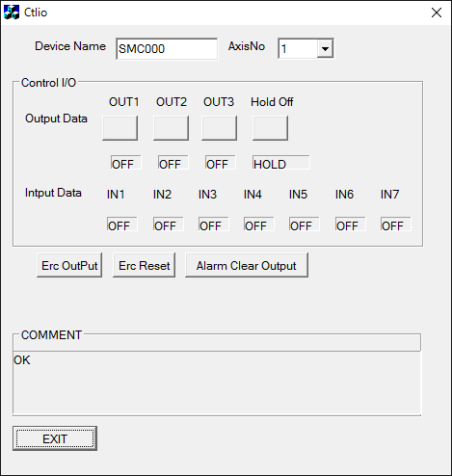Select the HOLD status field
This screenshot has width=452, height=476.
click(x=281, y=163)
